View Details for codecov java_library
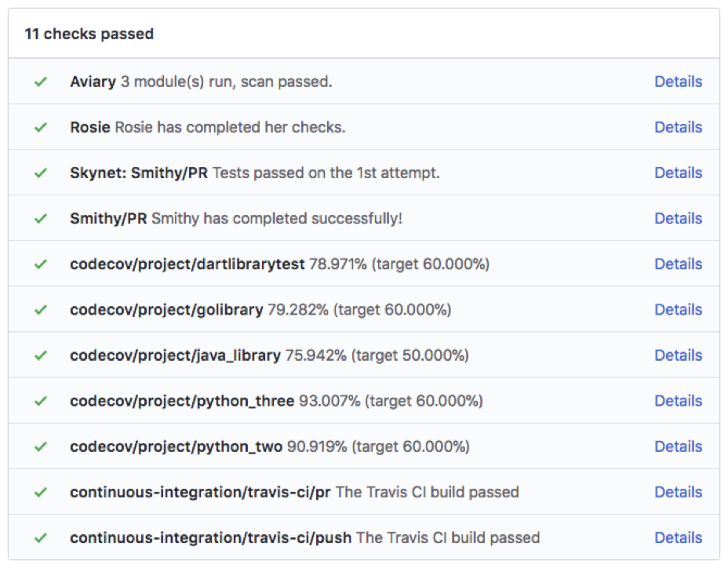 point(679,355)
